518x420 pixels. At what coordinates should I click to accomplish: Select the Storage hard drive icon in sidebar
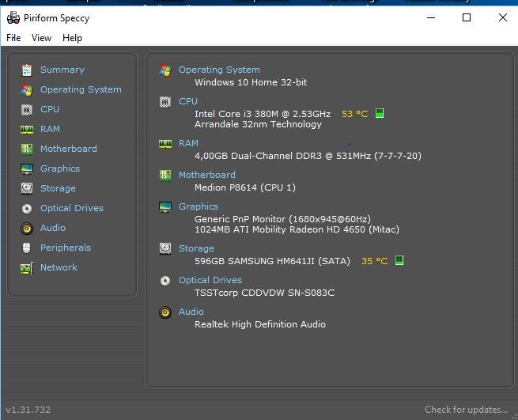(x=27, y=188)
